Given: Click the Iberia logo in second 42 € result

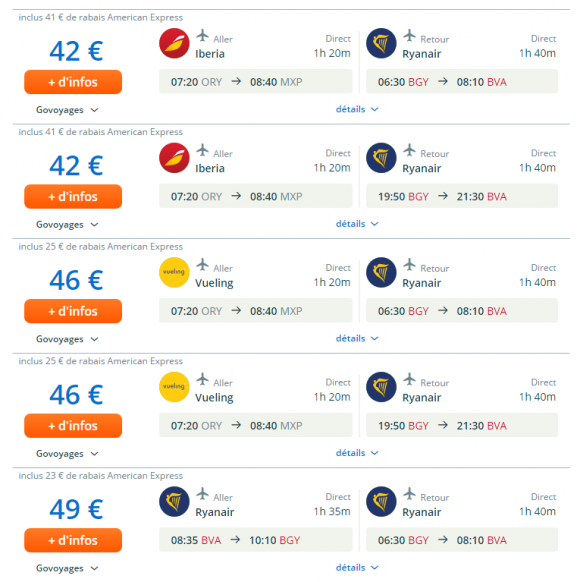Looking at the screenshot, I should pos(174,158).
